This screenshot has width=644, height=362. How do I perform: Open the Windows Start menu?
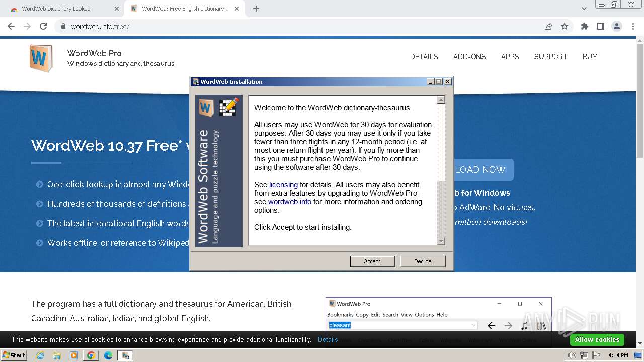14,355
